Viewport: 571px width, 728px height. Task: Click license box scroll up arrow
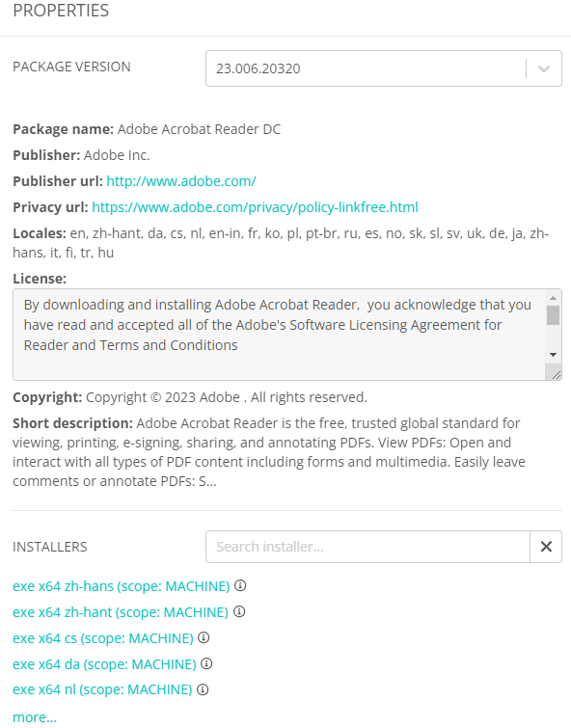(553, 298)
